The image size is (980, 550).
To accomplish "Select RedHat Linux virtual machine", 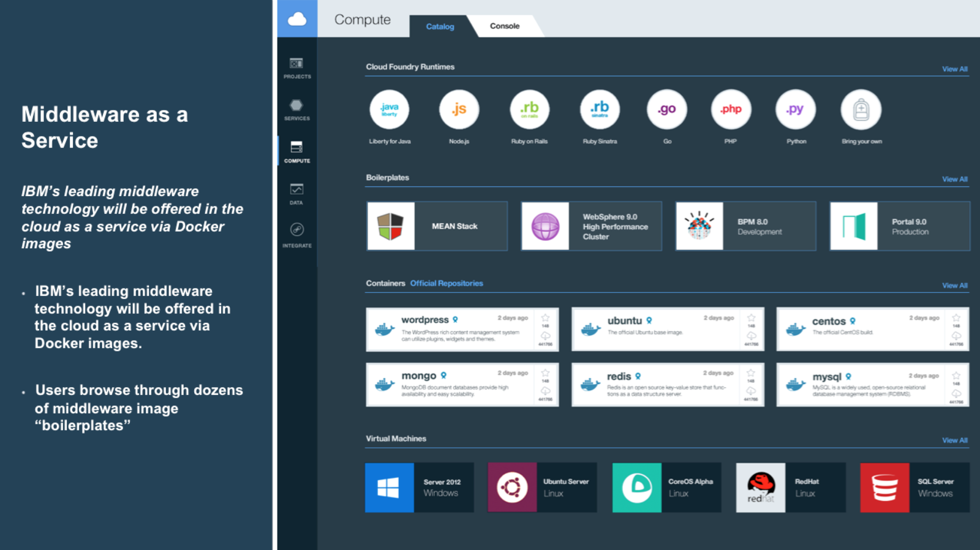I will (x=791, y=488).
